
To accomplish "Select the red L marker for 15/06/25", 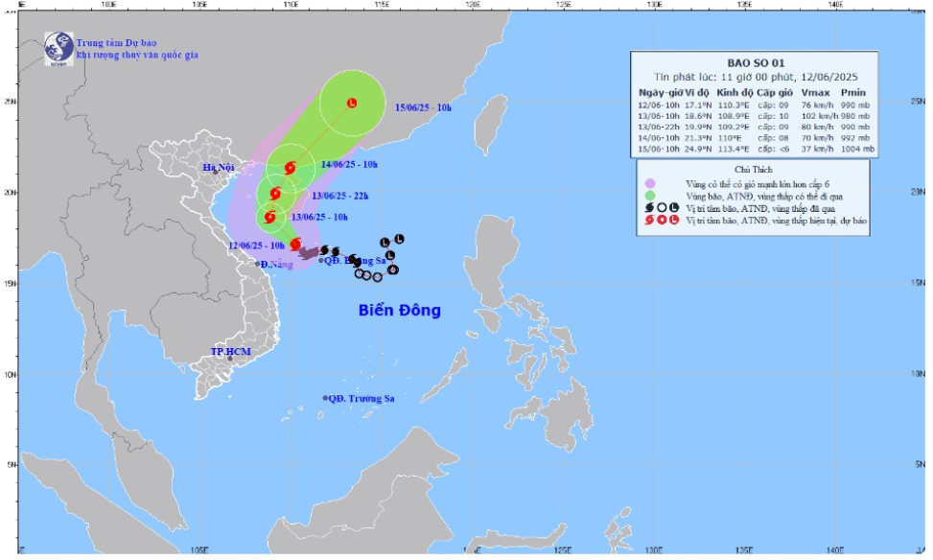I will tap(352, 103).
